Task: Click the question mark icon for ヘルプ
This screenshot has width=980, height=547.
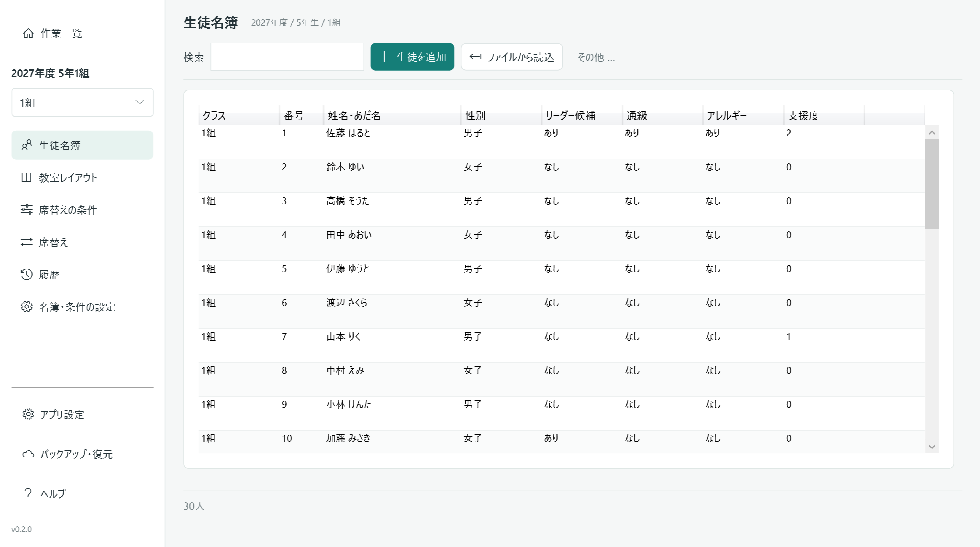Action: [x=28, y=493]
